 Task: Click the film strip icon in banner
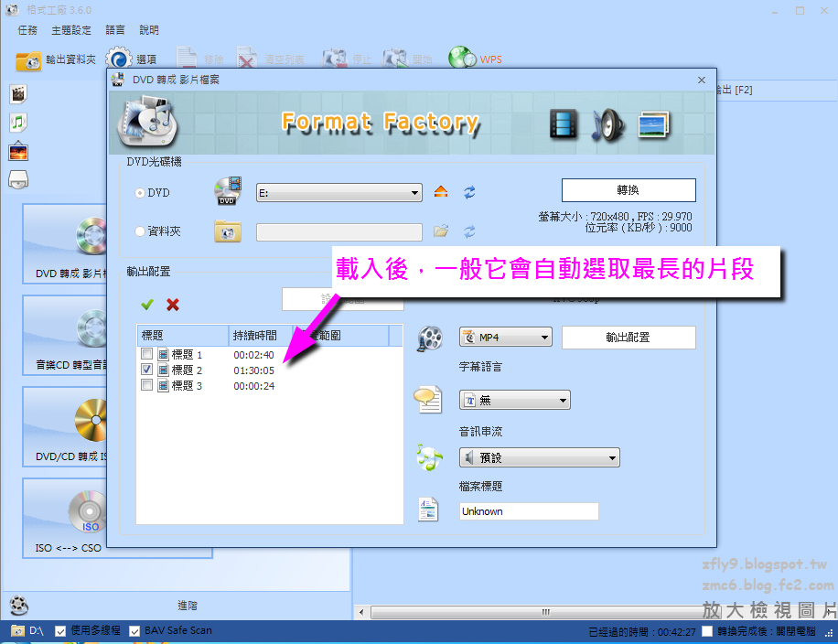564,124
